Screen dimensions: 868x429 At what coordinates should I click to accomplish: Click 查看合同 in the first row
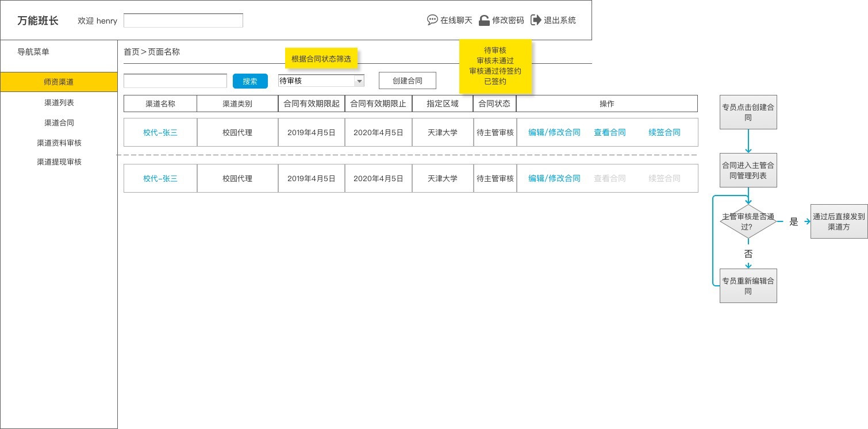[609, 132]
